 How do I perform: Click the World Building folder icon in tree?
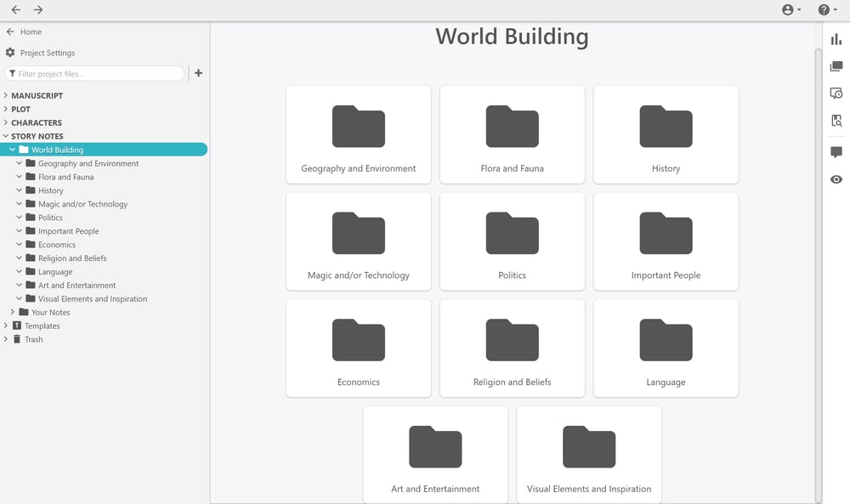23,150
